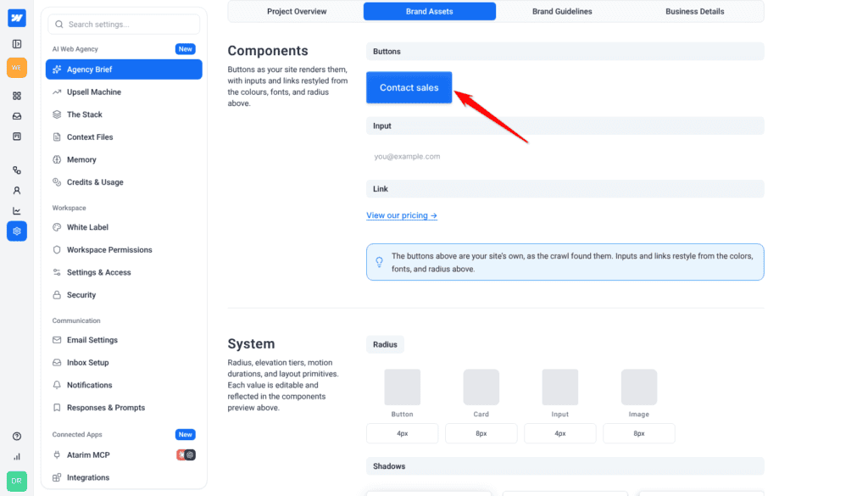
Task: Open White Label settings
Action: point(124,227)
